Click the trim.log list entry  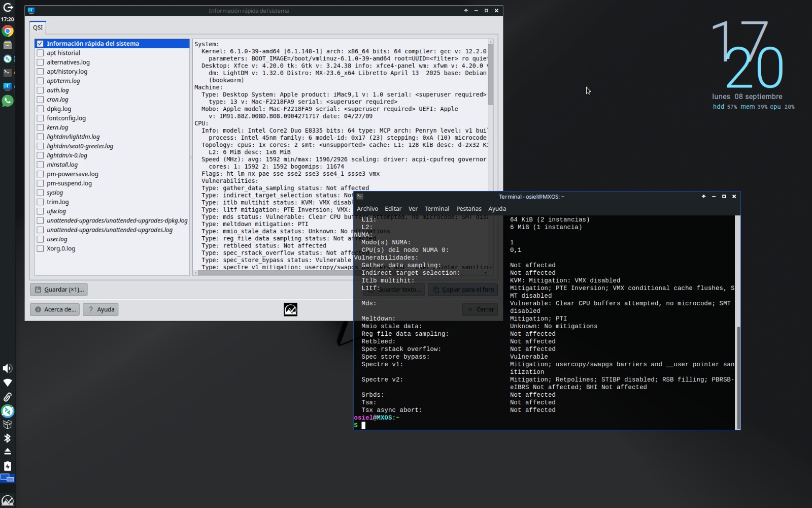click(x=58, y=202)
